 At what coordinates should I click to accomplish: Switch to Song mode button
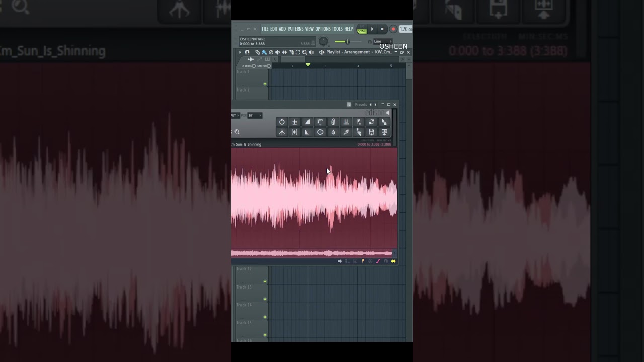pos(362,31)
